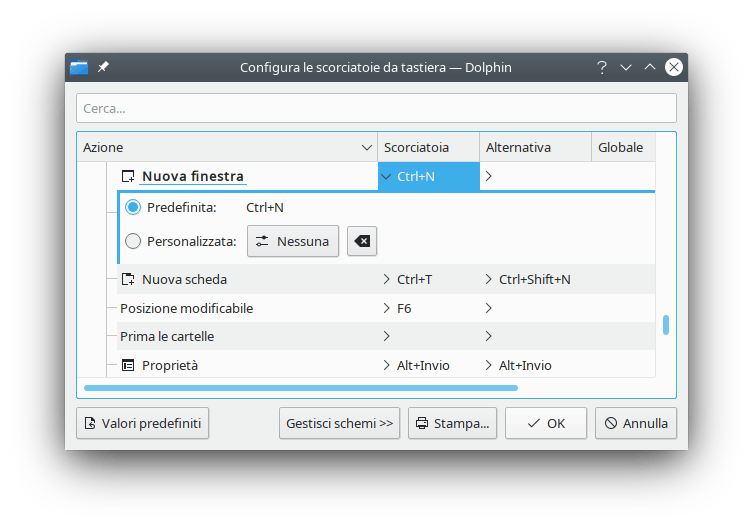The image size is (753, 527).
Task: Click the Alternativa column header
Action: pyautogui.click(x=535, y=147)
